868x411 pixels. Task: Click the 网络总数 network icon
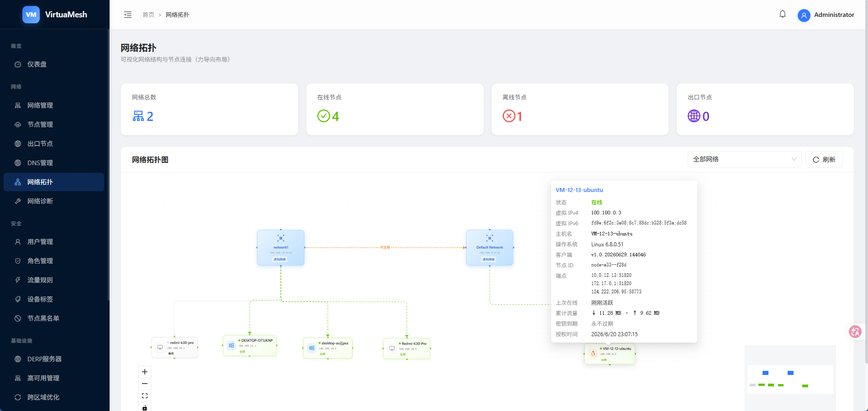138,116
